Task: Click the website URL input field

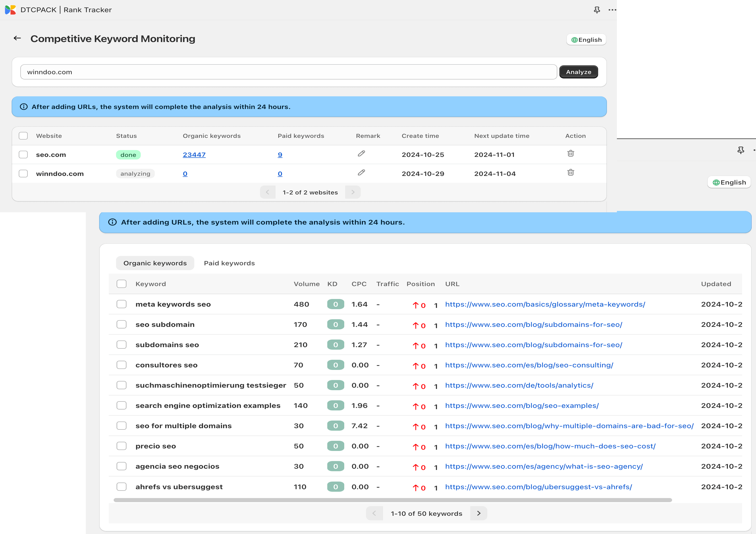Action: (288, 72)
